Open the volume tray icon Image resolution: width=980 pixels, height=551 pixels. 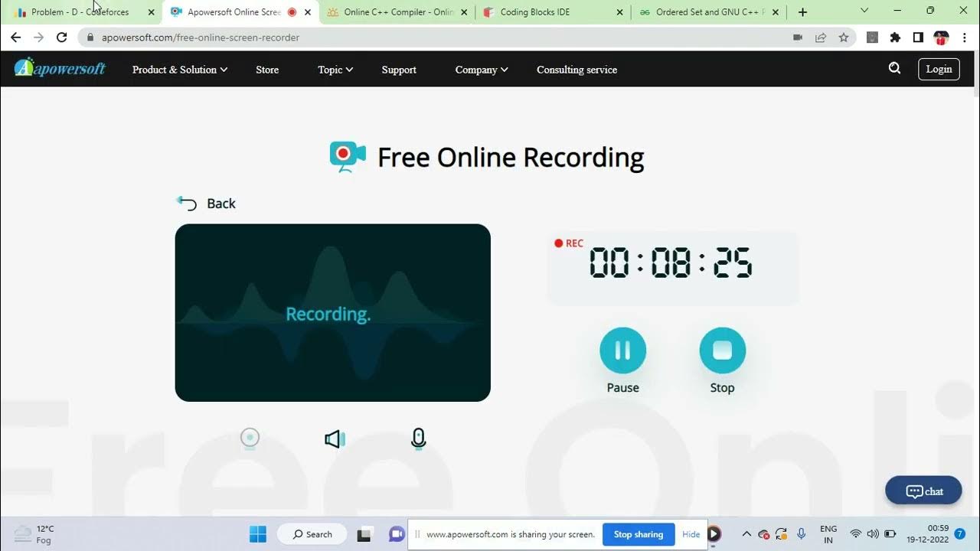pos(873,534)
